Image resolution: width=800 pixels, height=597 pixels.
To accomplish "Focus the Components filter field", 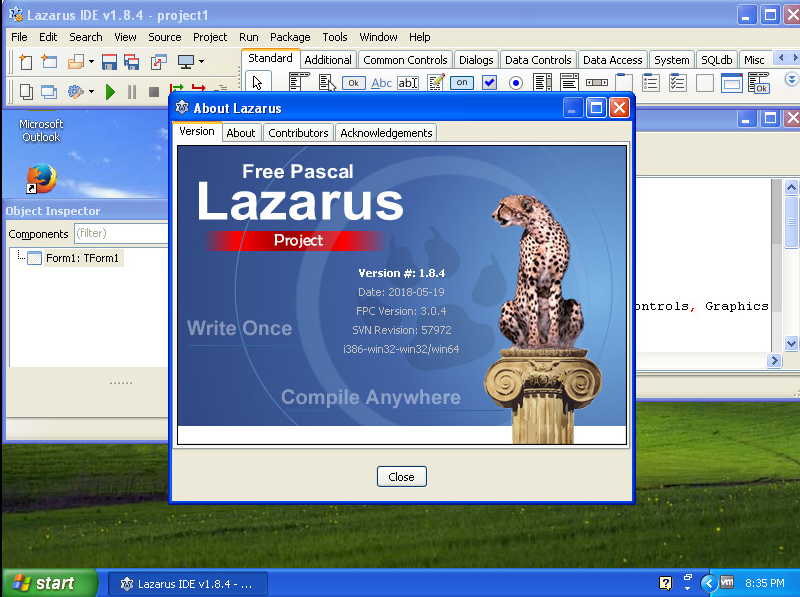I will point(121,234).
